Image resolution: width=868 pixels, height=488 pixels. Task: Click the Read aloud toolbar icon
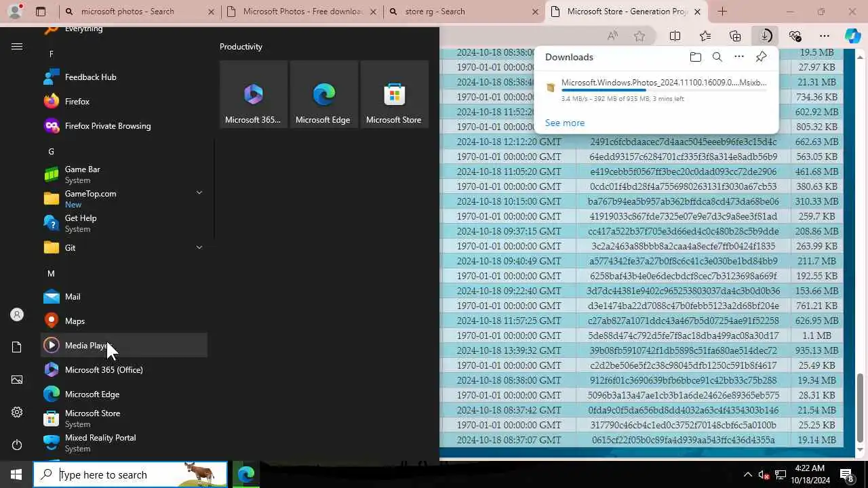612,36
